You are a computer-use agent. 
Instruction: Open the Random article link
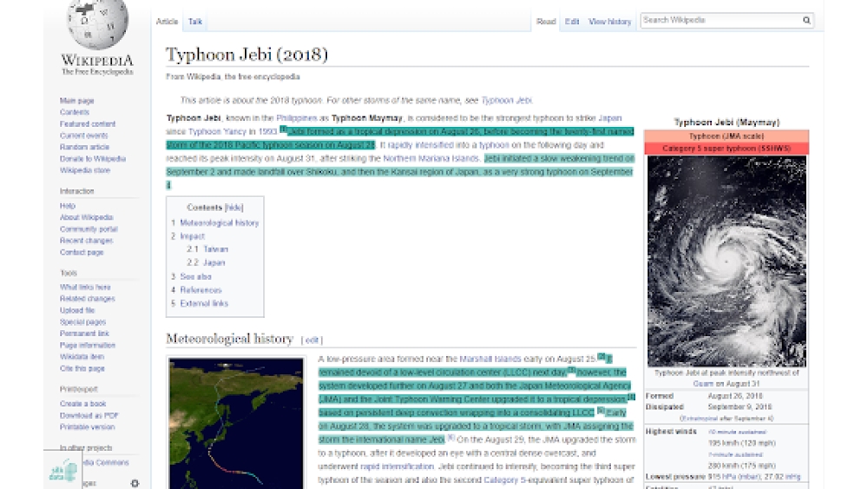click(x=84, y=148)
